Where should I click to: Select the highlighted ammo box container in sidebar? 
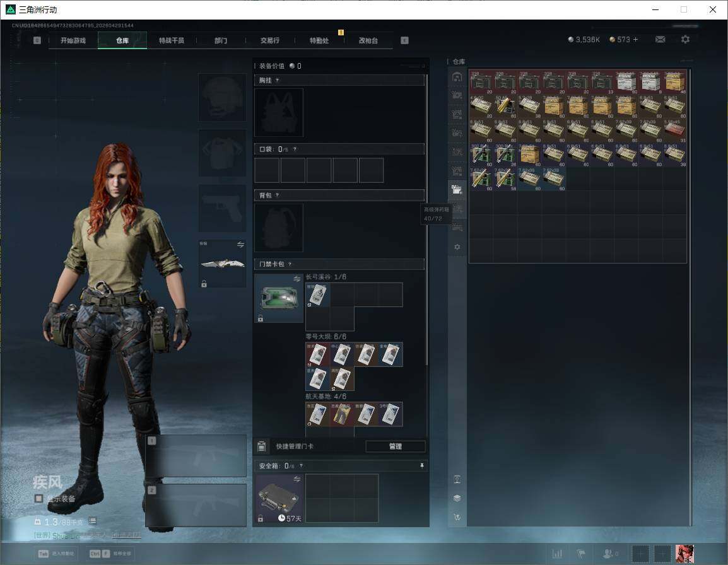pos(457,189)
